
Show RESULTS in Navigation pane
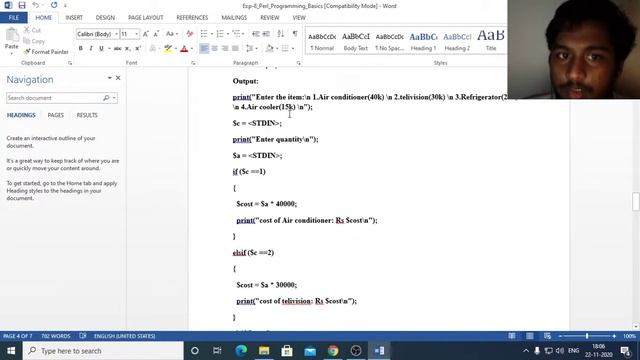pos(87,115)
